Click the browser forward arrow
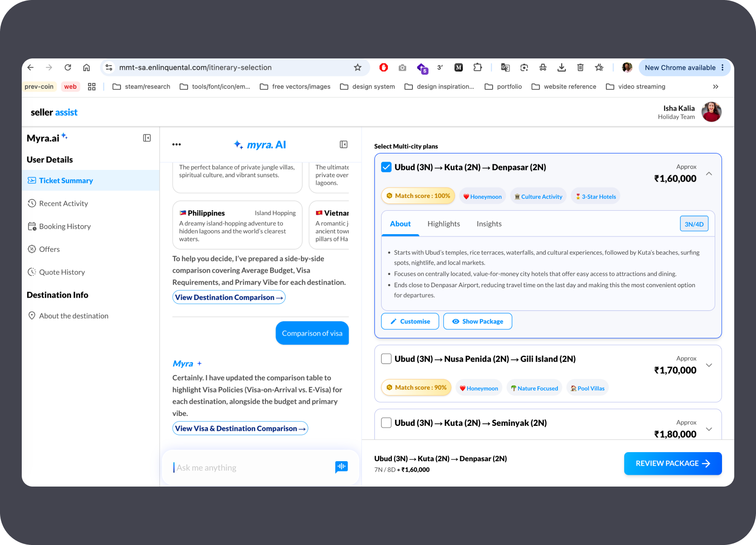The height and width of the screenshot is (545, 756). coord(49,68)
